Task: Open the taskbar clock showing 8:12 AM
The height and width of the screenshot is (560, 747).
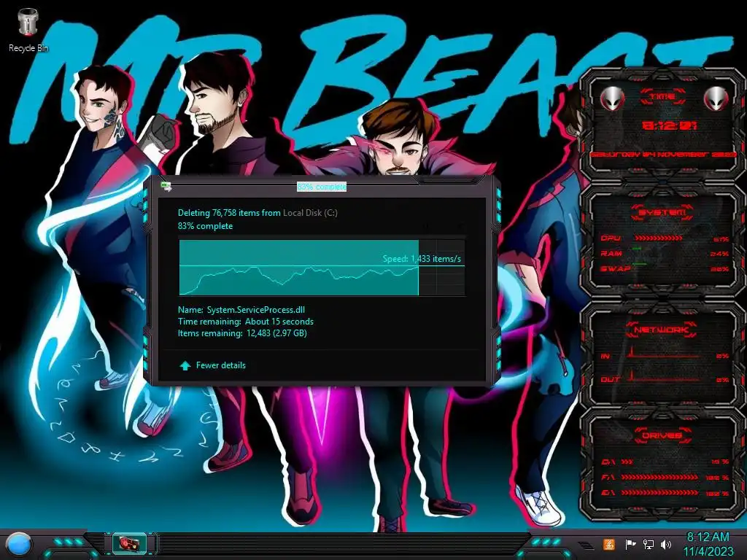Action: coord(708,544)
